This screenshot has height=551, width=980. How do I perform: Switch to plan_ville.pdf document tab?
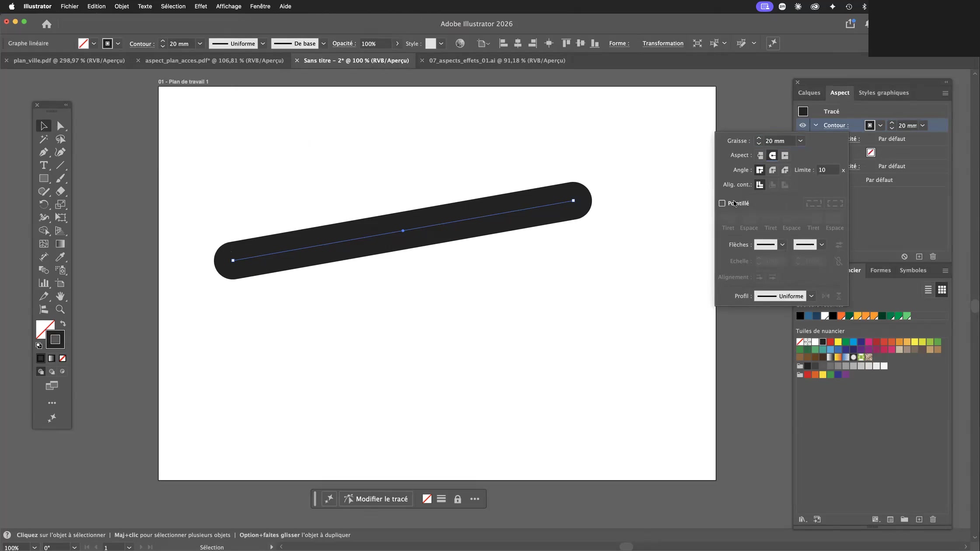tap(69, 61)
